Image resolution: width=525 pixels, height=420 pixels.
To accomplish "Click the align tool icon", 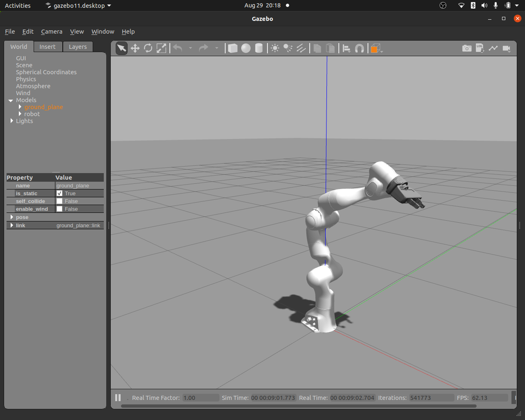I will 347,48.
